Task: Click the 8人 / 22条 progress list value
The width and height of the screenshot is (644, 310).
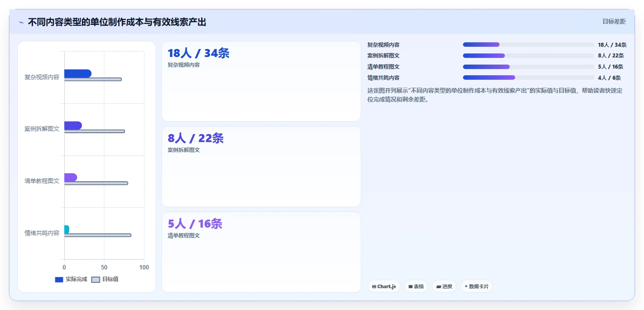Action: click(x=611, y=56)
